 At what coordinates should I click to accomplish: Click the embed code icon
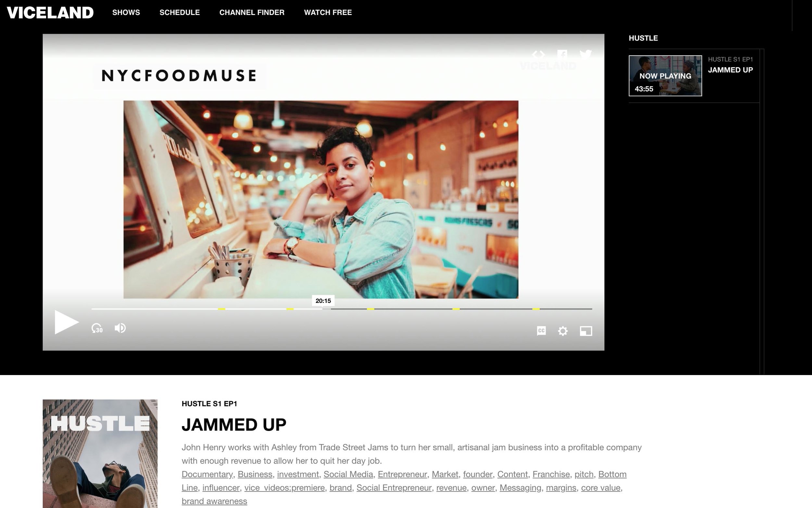538,54
